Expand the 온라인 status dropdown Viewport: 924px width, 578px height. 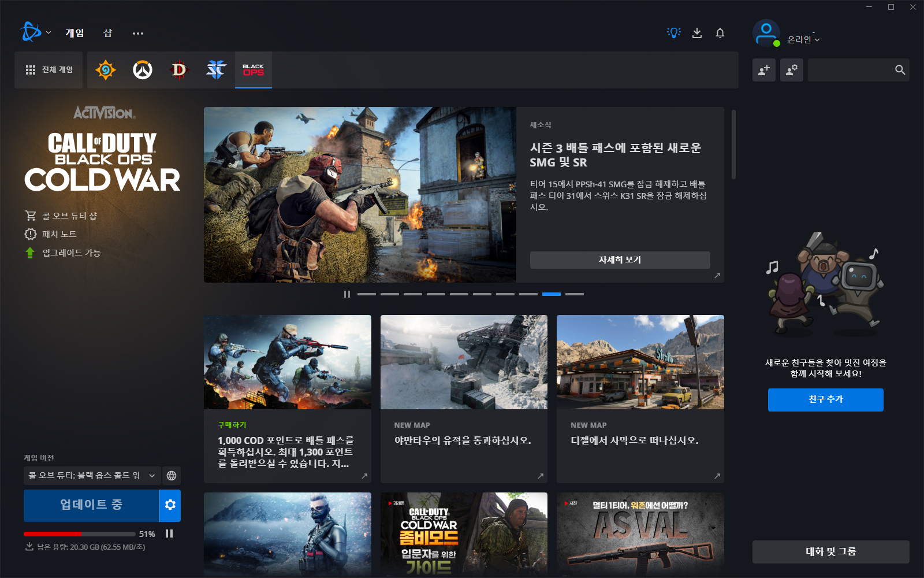pos(803,39)
